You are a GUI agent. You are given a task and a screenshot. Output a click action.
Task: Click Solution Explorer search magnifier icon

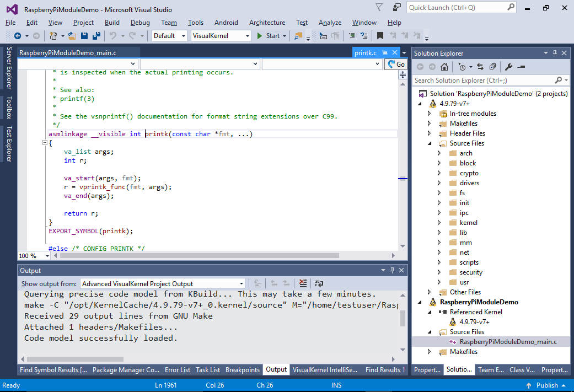pyautogui.click(x=558, y=80)
